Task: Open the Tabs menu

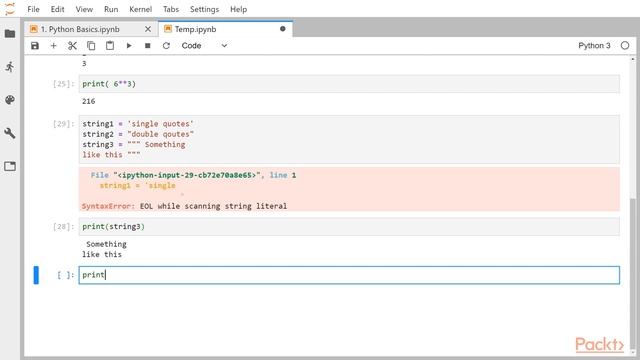Action: pyautogui.click(x=171, y=9)
